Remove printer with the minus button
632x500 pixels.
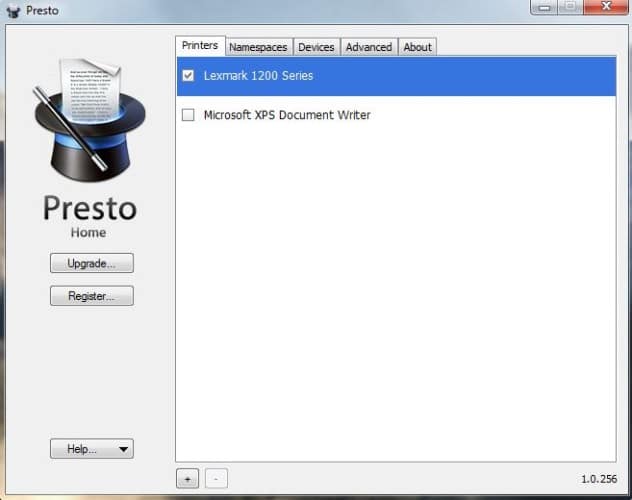(216, 479)
